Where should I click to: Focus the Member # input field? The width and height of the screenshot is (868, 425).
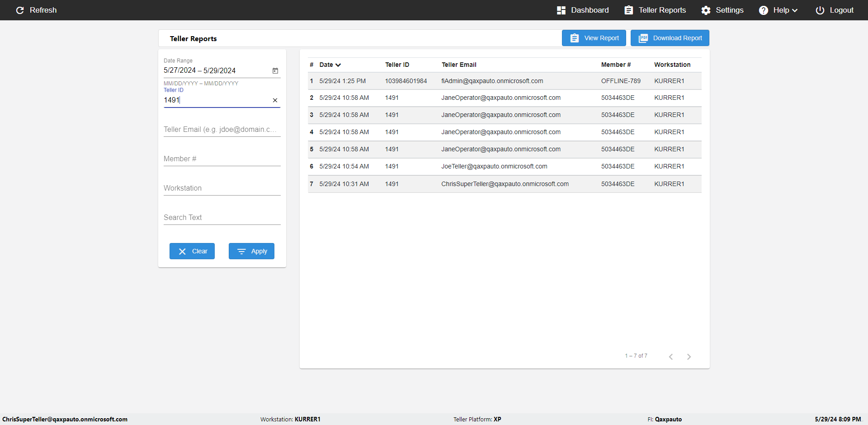point(222,159)
